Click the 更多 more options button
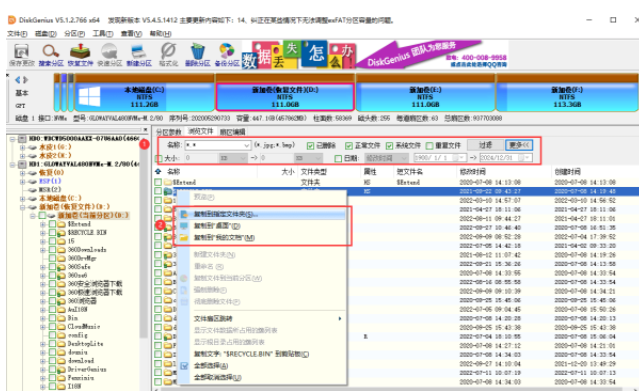Viewport: 639px width, 391px height. click(x=519, y=145)
